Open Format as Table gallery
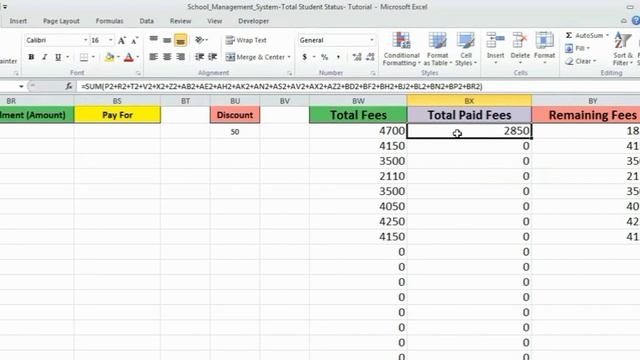The width and height of the screenshot is (640, 360). [x=437, y=49]
